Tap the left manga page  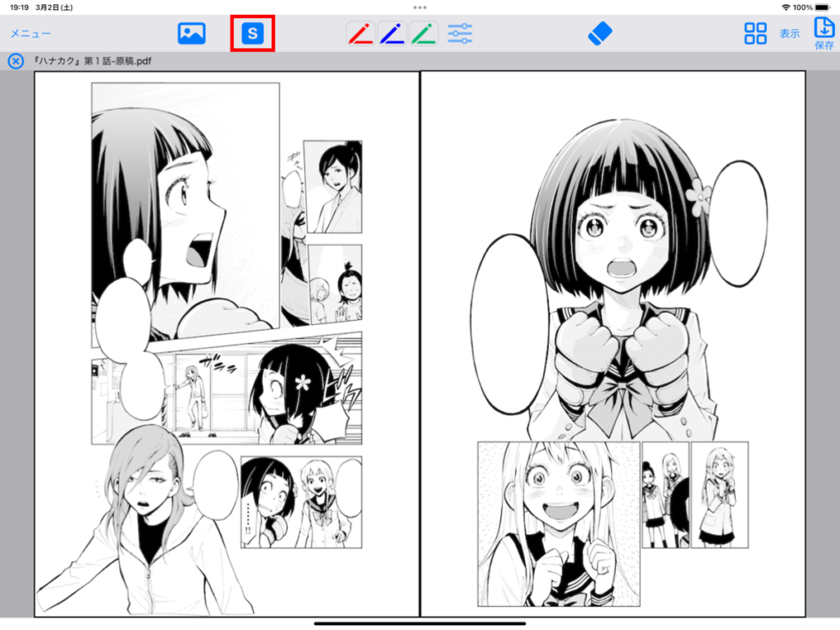point(226,344)
